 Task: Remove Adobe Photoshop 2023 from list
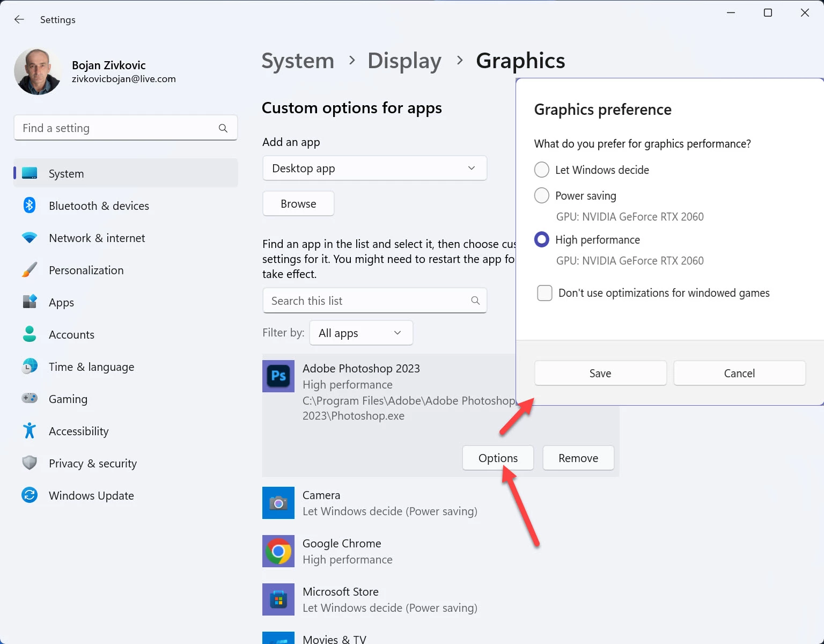click(578, 458)
